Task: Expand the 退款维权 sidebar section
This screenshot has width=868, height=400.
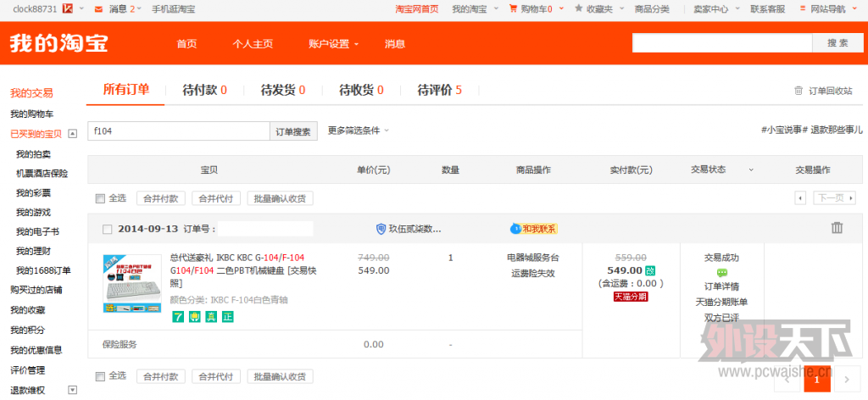Action: (x=73, y=390)
